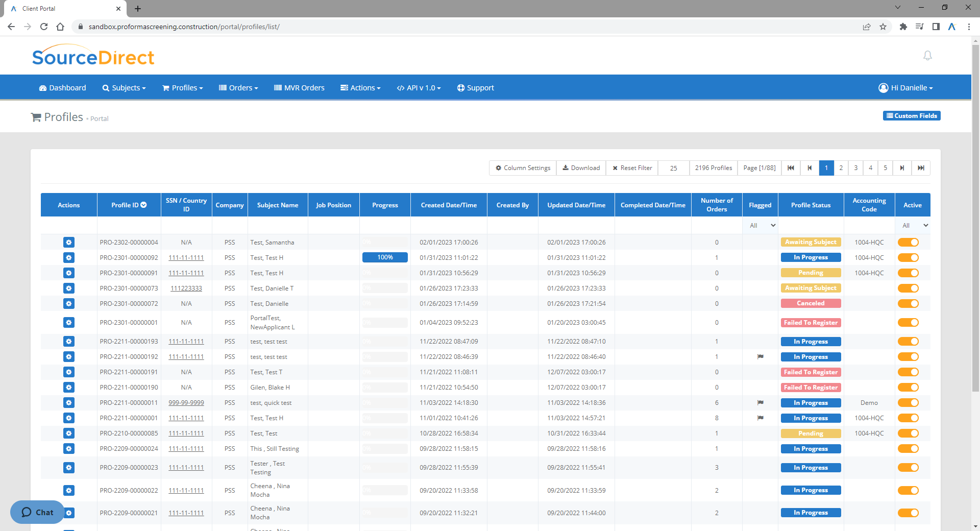Open the Dashboard from the navigation bar

[62, 87]
